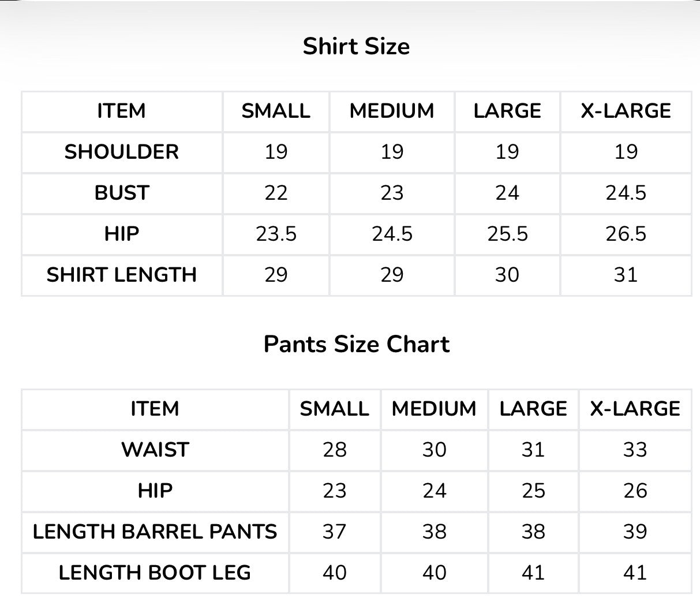Image resolution: width=700 pixels, height=616 pixels.
Task: Click barrel pants length value 37
Action: coord(335,532)
